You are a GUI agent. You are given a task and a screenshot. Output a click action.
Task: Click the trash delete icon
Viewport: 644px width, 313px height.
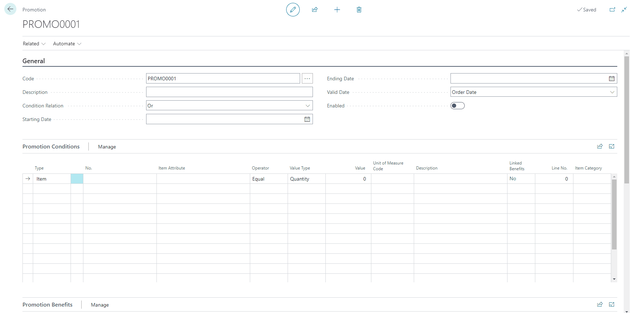359,10
